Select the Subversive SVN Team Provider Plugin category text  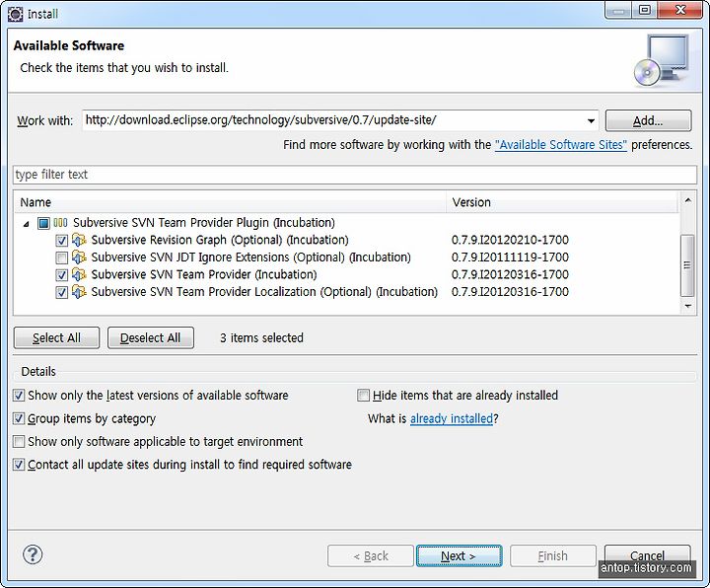pyautogui.click(x=204, y=223)
